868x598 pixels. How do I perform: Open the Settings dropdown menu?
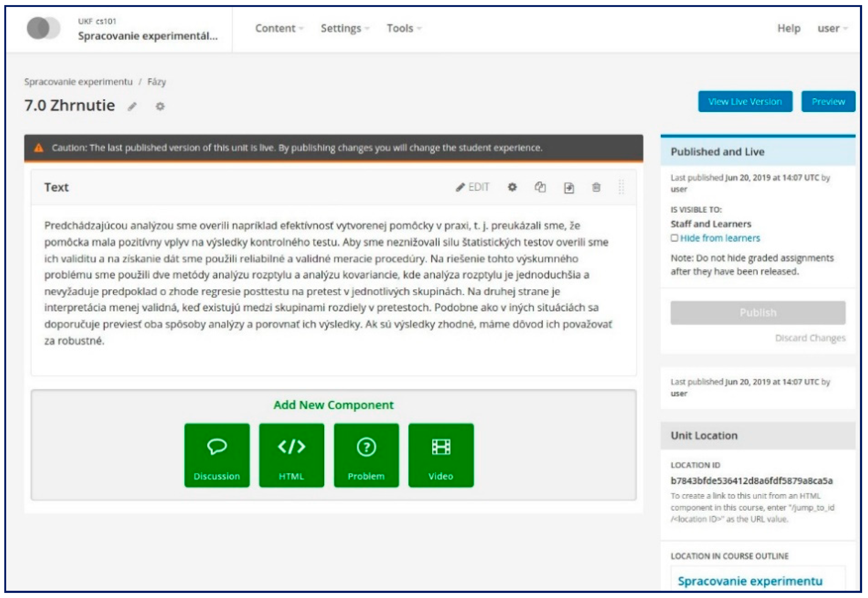(345, 28)
